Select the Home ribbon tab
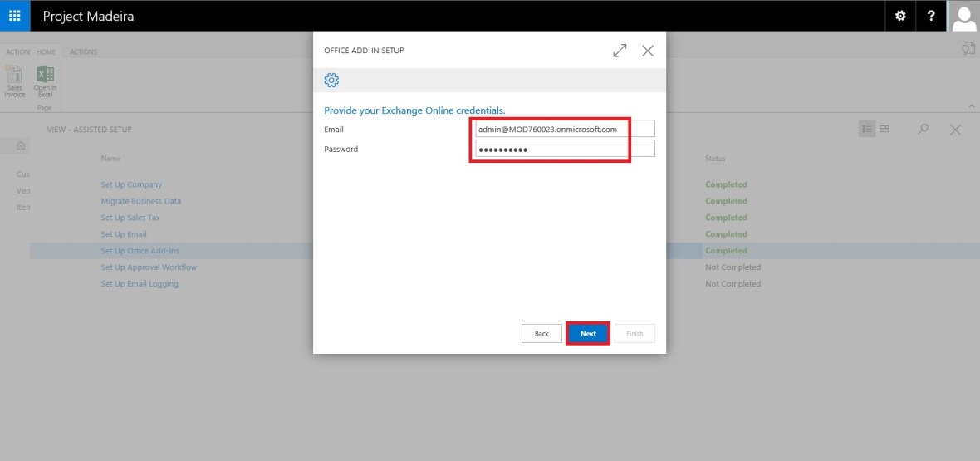Viewport: 980px width, 461px height. click(46, 52)
